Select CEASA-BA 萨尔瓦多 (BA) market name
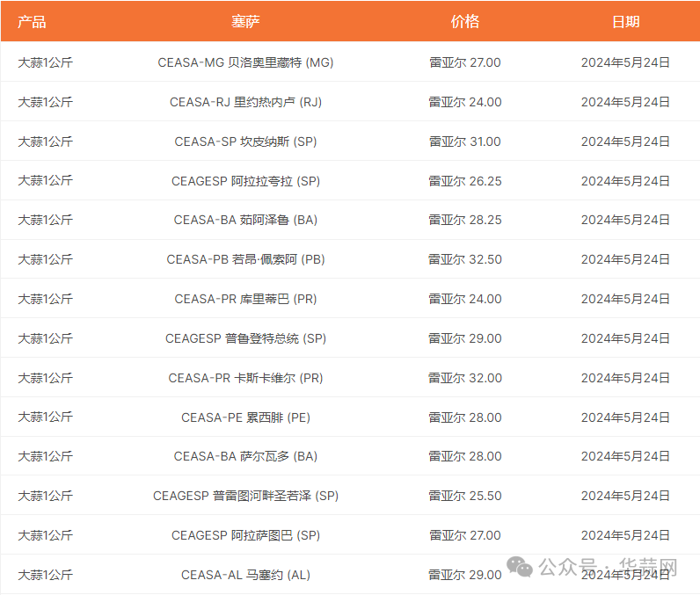700x595 pixels. point(245,456)
